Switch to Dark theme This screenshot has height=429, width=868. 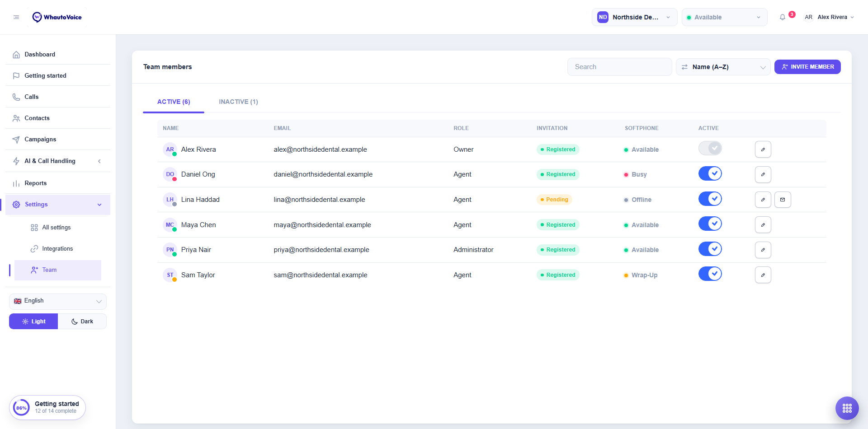click(x=82, y=322)
